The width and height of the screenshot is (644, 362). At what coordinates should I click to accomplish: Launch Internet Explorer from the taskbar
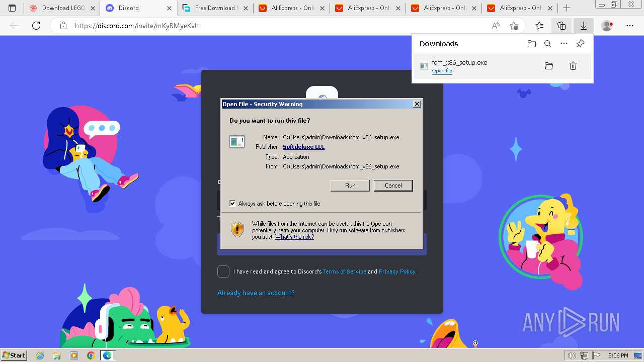(x=40, y=355)
